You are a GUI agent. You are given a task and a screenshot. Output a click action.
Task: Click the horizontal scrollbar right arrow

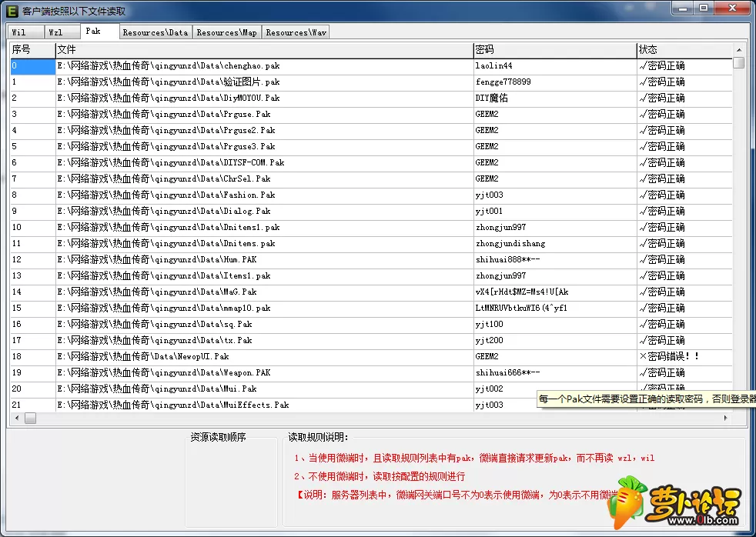pyautogui.click(x=726, y=418)
